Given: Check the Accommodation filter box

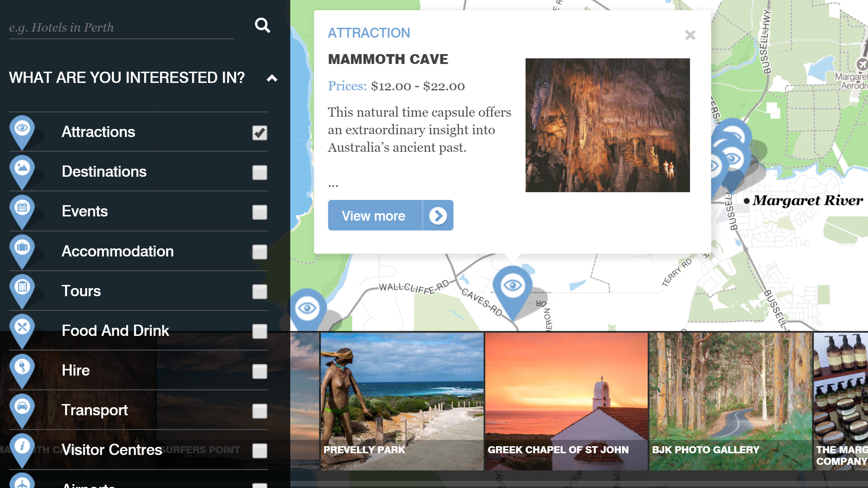Looking at the screenshot, I should [260, 252].
